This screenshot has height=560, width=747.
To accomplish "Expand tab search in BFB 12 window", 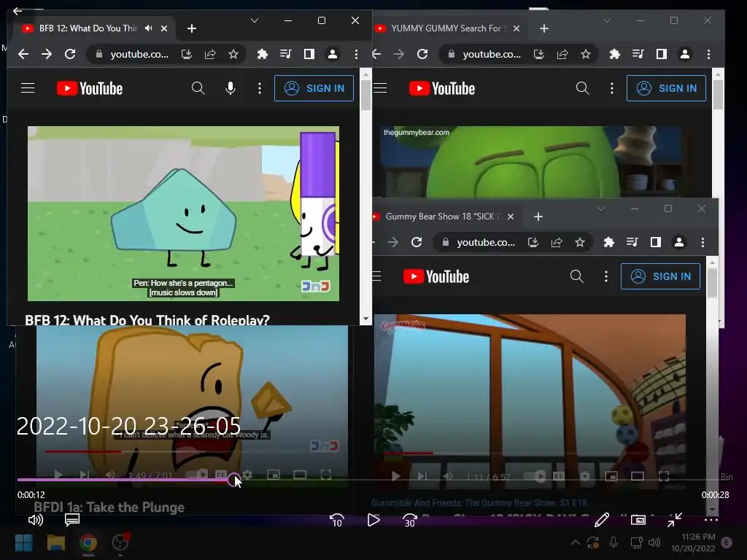I will [255, 20].
